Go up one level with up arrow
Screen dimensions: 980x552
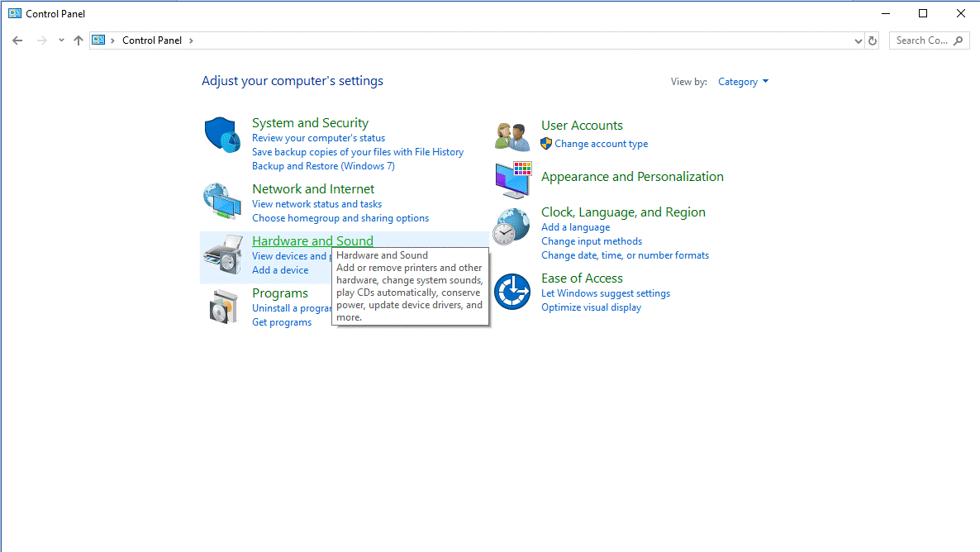click(x=78, y=40)
